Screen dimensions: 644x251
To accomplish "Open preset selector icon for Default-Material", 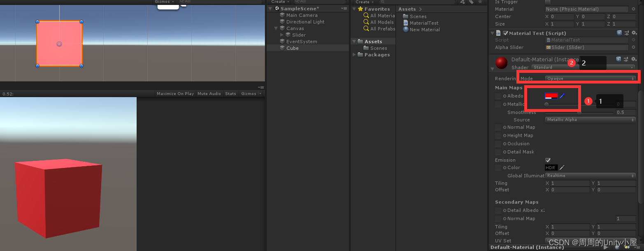I will 626,59.
